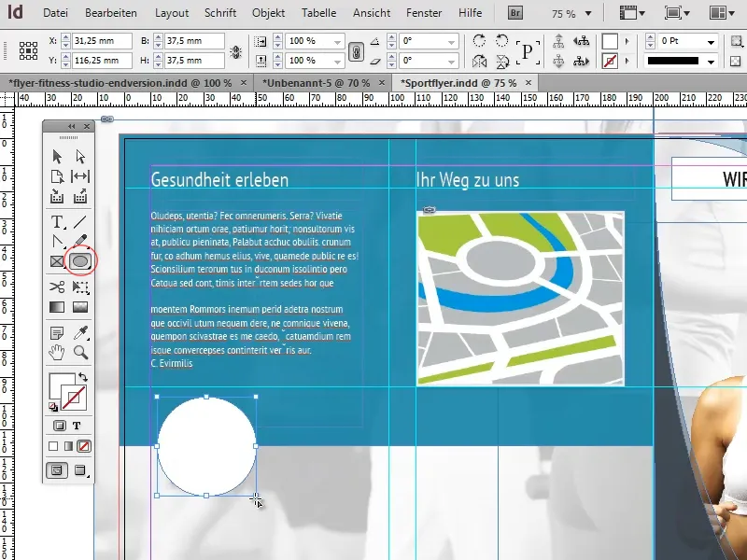The width and height of the screenshot is (747, 560).
Task: Switch to Normal view mode
Action: (x=57, y=470)
